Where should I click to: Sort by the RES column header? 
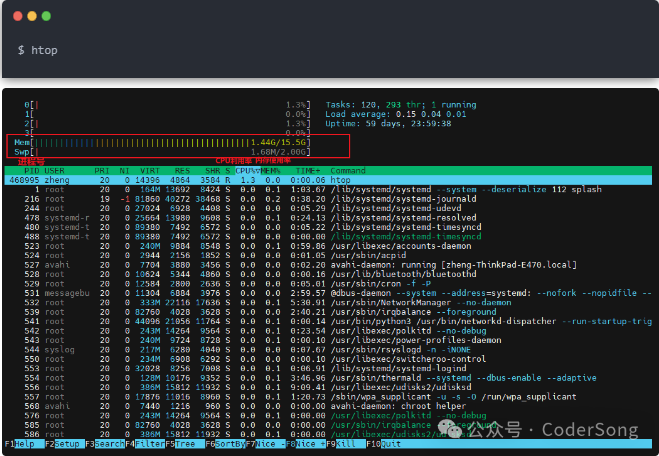coord(182,171)
